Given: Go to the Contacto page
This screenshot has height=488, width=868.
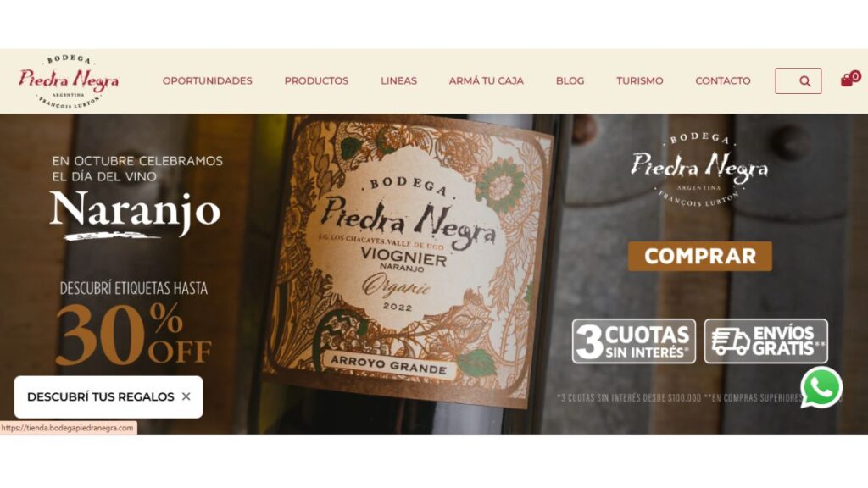Looking at the screenshot, I should coord(723,80).
